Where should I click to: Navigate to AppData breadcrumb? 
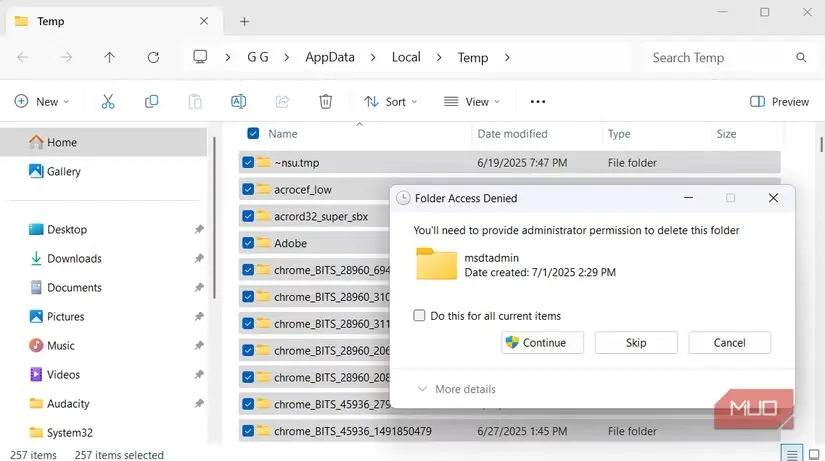tap(330, 57)
